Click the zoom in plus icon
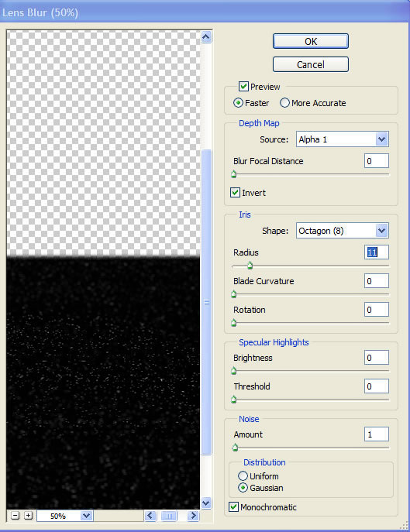Screen dimensions: 410x532 click(29, 516)
